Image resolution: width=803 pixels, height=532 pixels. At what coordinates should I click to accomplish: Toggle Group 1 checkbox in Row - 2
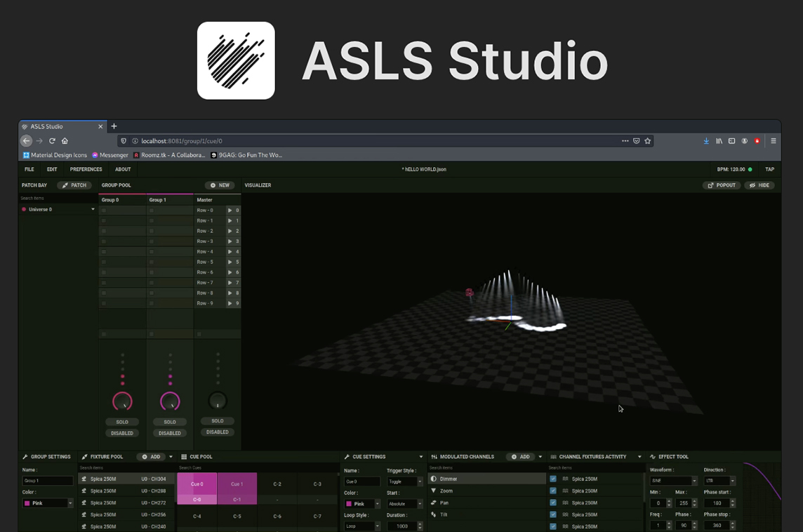tap(152, 231)
